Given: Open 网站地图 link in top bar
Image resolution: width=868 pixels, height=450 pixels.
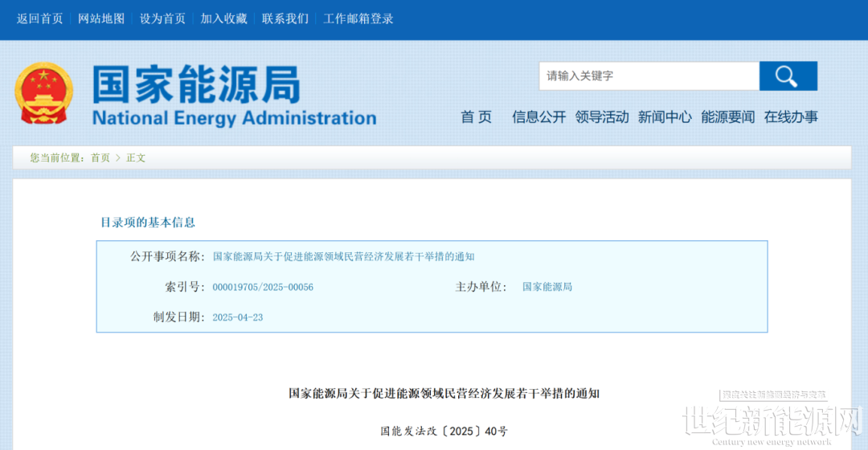Looking at the screenshot, I should click(x=101, y=18).
